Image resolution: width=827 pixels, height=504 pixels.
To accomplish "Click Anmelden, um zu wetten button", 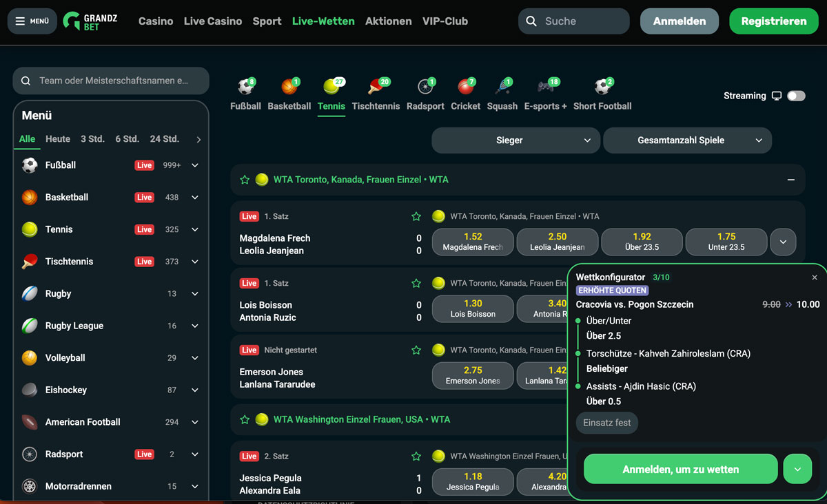I will 681,470.
